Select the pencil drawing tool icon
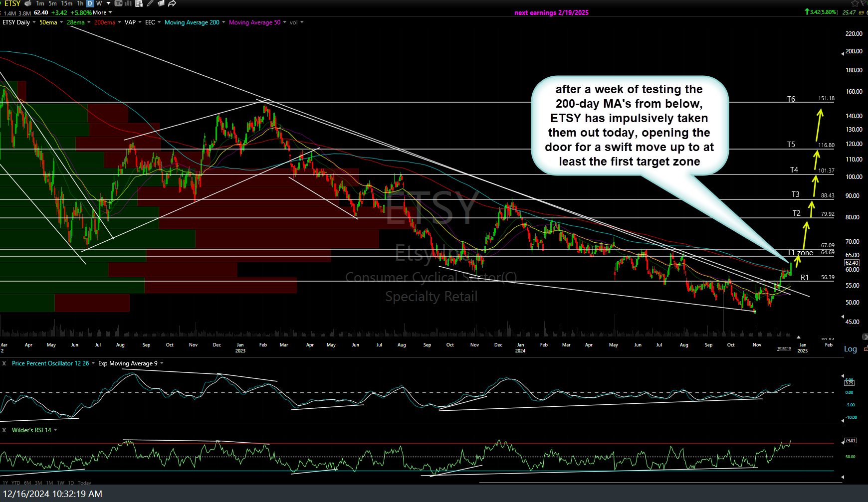Viewport: 868px width, 502px height. point(150,3)
